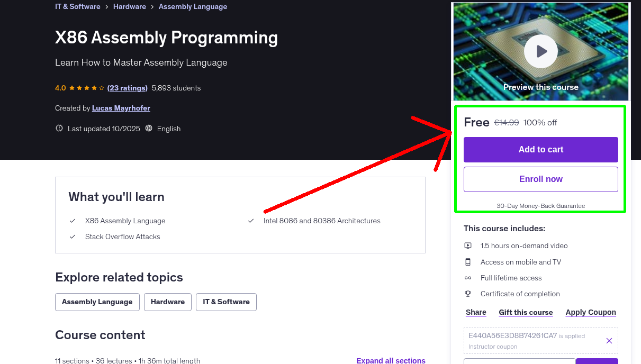This screenshot has width=641, height=364.
Task: Click the on-demand video icon
Action: pos(468,245)
